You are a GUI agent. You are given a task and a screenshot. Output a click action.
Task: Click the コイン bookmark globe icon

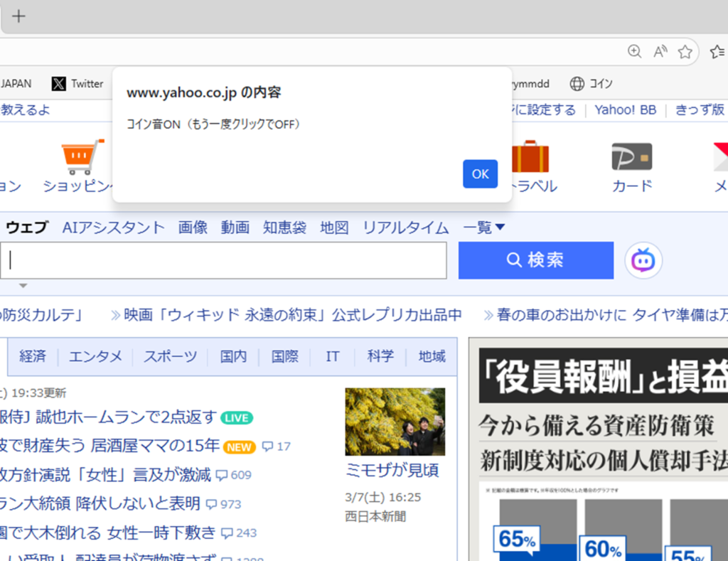coord(577,84)
